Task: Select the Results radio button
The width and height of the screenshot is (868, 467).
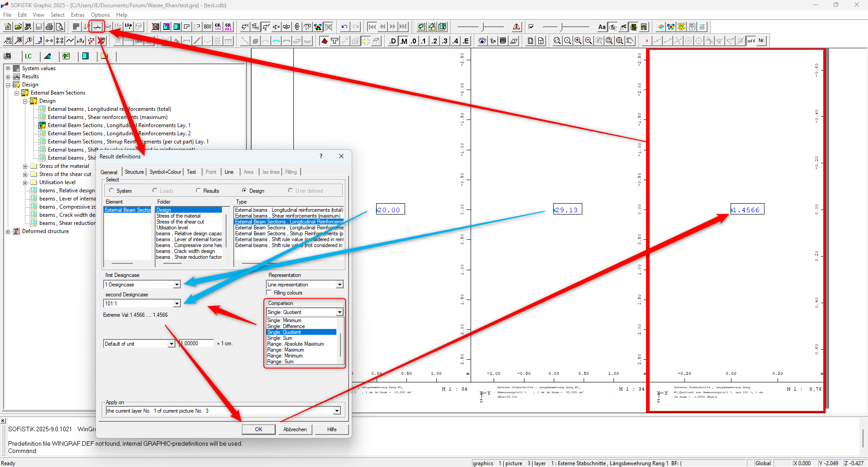Action: [198, 191]
